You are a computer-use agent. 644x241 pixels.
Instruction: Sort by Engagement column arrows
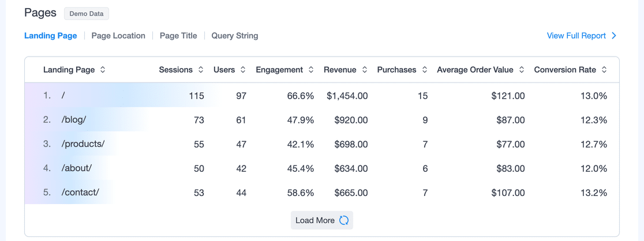click(x=311, y=70)
